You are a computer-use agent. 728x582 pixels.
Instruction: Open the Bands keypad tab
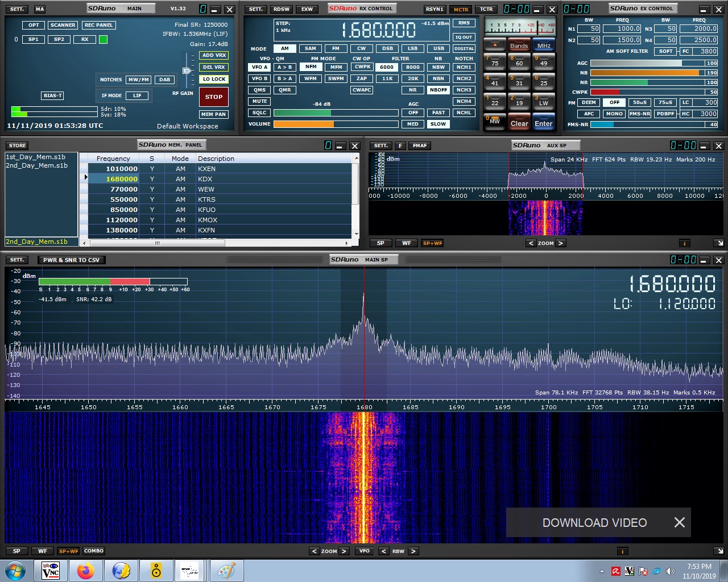pyautogui.click(x=519, y=45)
